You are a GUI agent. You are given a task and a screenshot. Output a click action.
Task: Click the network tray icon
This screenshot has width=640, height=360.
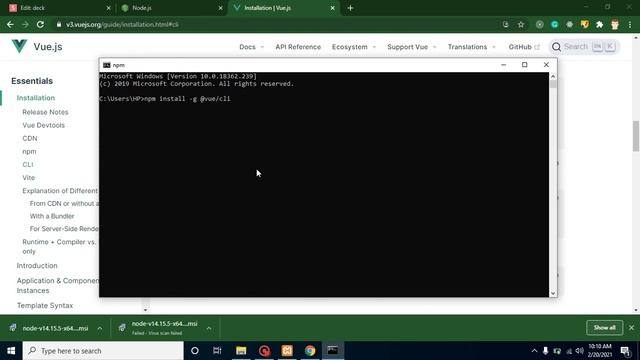[569, 351]
